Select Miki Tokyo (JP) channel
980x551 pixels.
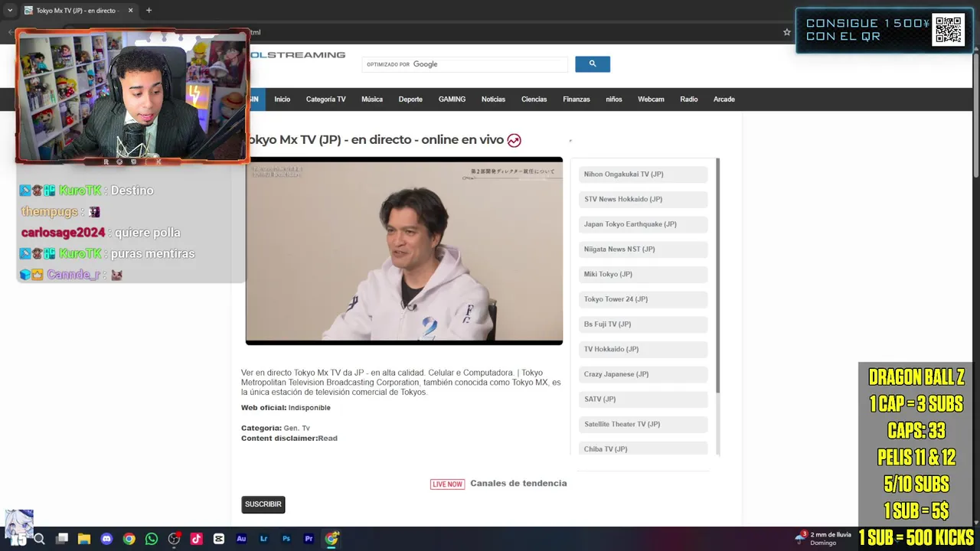pos(643,274)
